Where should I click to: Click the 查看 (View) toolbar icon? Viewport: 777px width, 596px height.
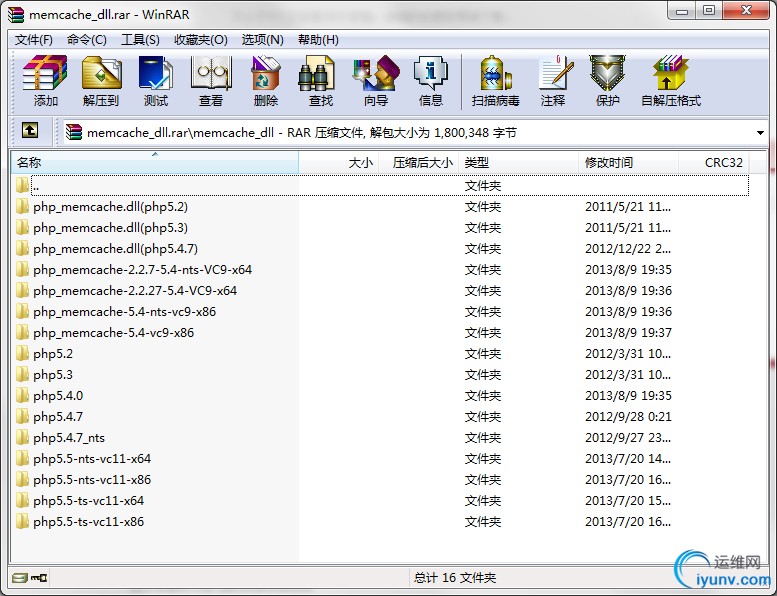[211, 73]
